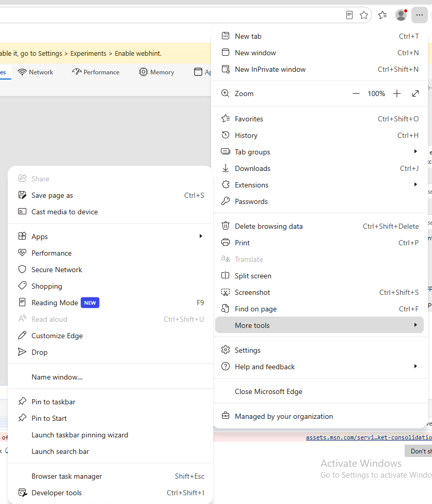The height and width of the screenshot is (504, 432).
Task: Click the Settings gear icon
Action: click(x=226, y=350)
